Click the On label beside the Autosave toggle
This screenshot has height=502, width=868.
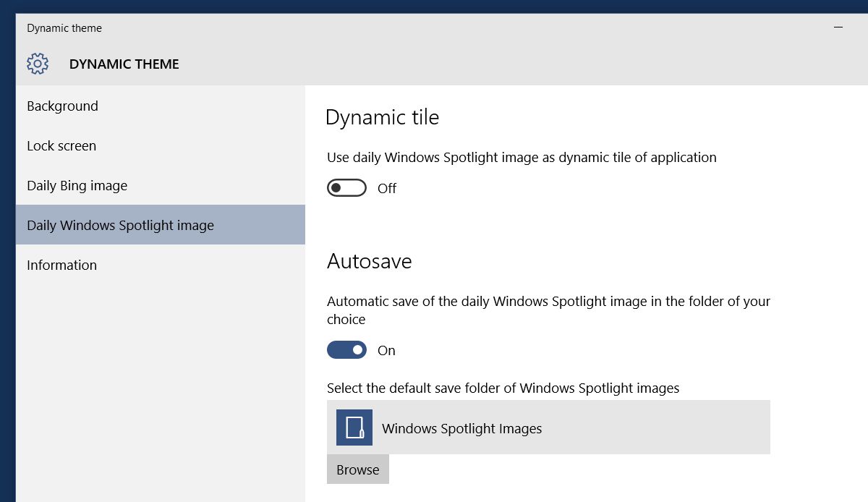(x=386, y=350)
